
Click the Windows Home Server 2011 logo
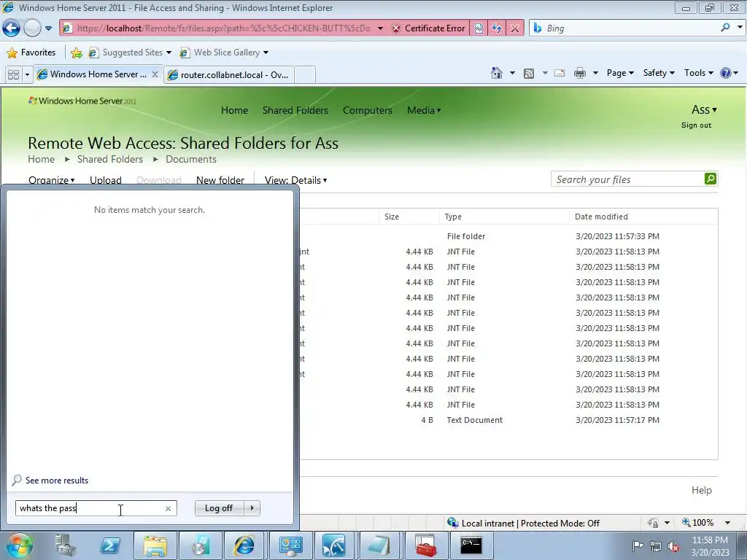click(x=82, y=101)
